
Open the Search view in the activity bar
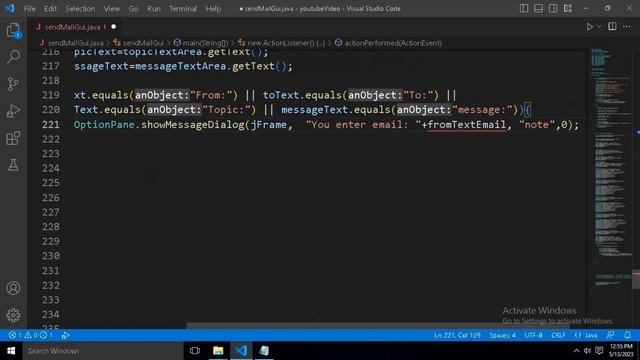click(x=13, y=57)
